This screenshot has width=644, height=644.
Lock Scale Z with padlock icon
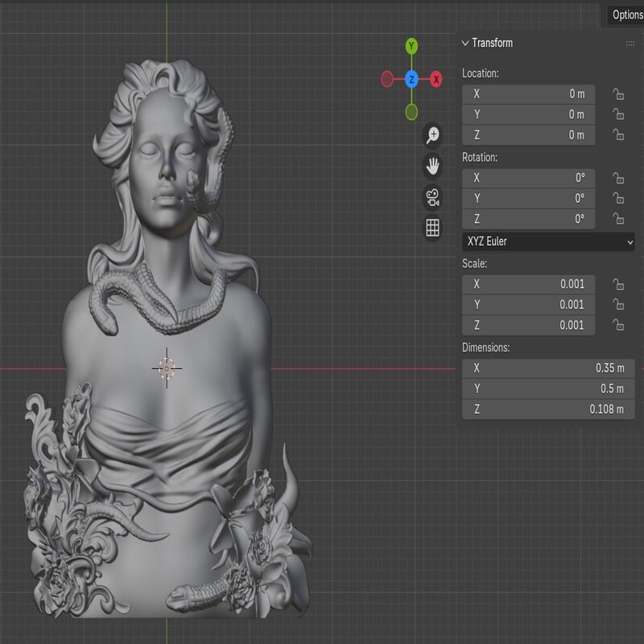click(x=618, y=325)
